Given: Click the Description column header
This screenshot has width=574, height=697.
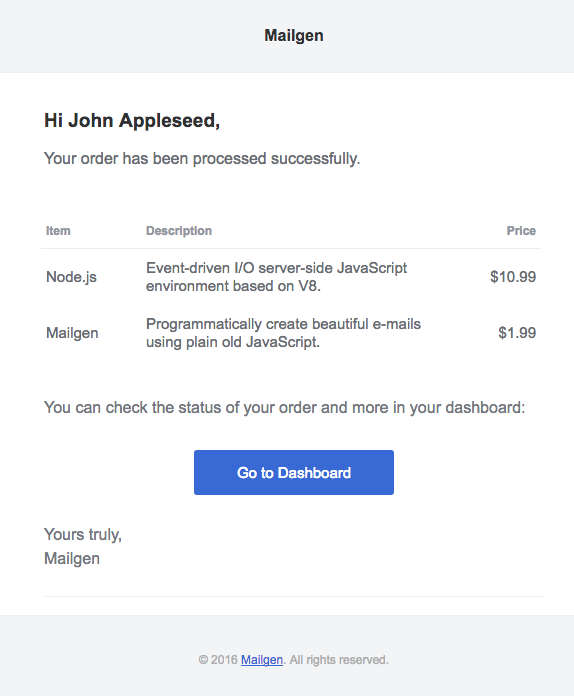Looking at the screenshot, I should click(x=179, y=231).
